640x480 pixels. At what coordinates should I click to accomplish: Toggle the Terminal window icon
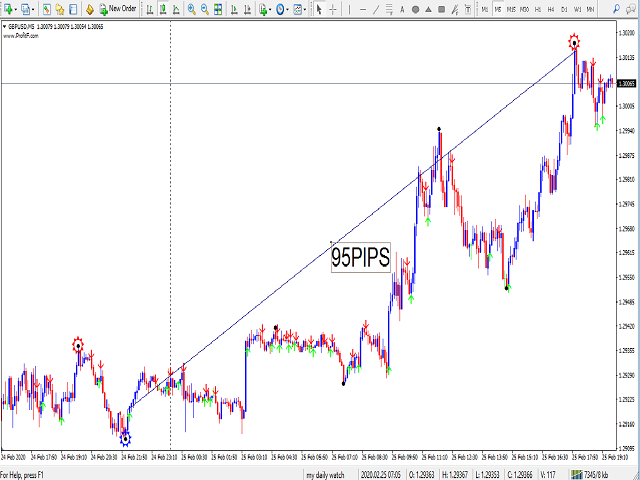73,9
